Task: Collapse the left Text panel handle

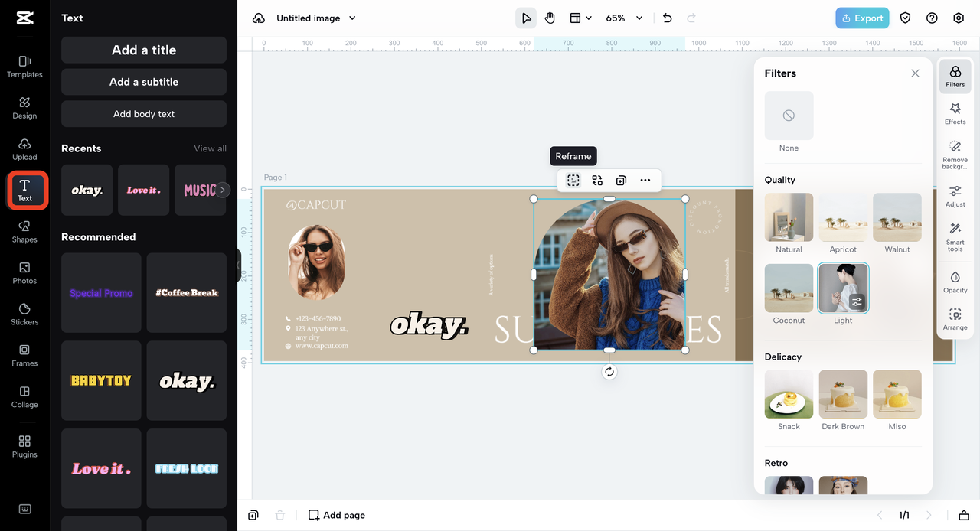Action: click(x=238, y=264)
